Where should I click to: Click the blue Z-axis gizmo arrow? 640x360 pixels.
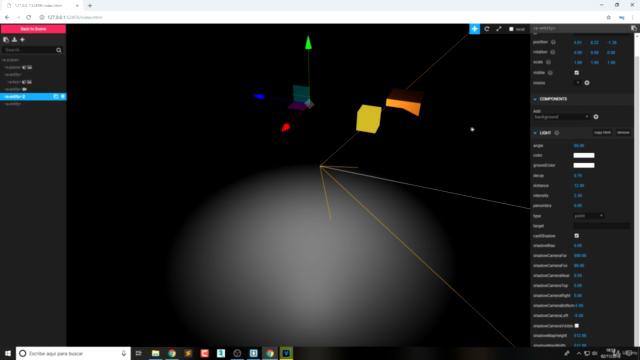coord(259,96)
